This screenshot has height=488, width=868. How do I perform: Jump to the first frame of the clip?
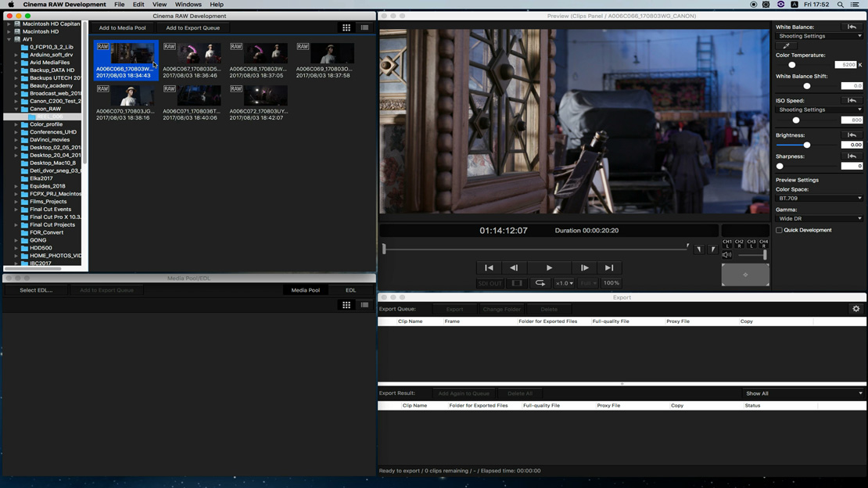(x=489, y=267)
